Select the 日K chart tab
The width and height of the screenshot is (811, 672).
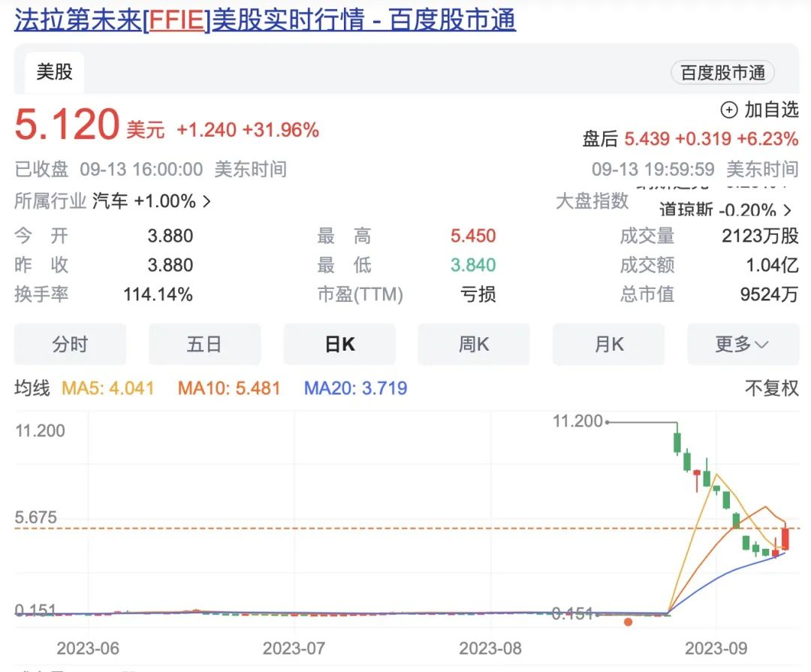339,345
